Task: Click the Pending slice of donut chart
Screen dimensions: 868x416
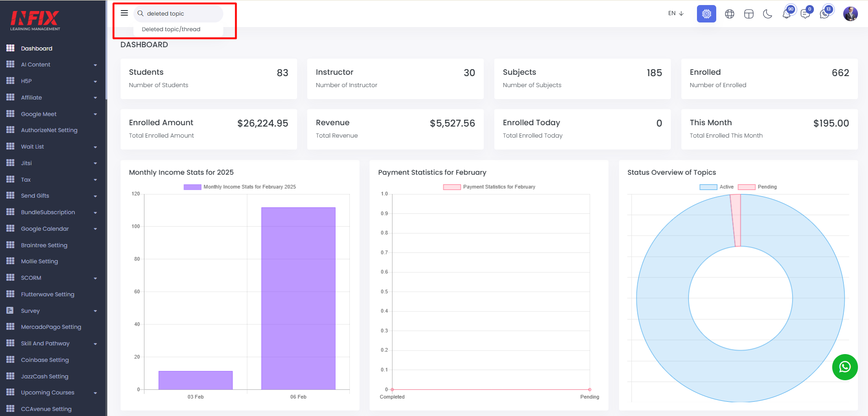Action: tap(735, 220)
